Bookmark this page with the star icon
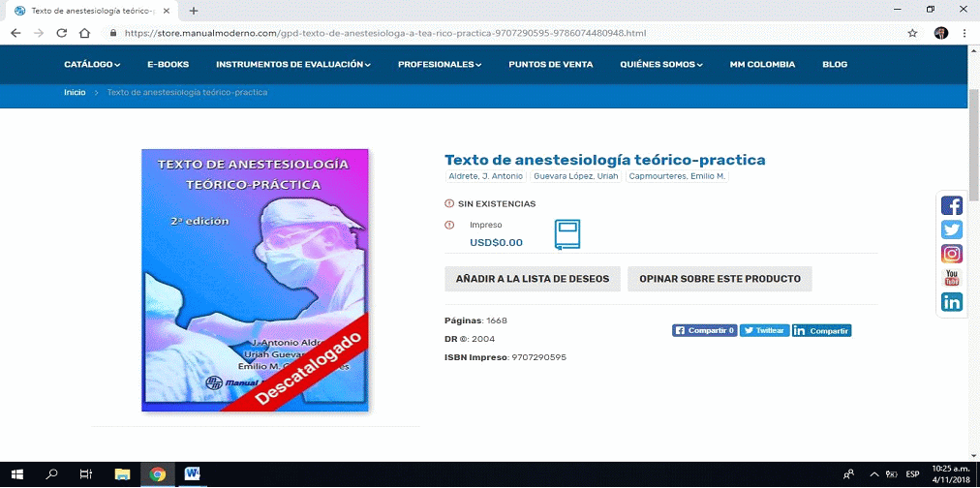 (x=912, y=33)
